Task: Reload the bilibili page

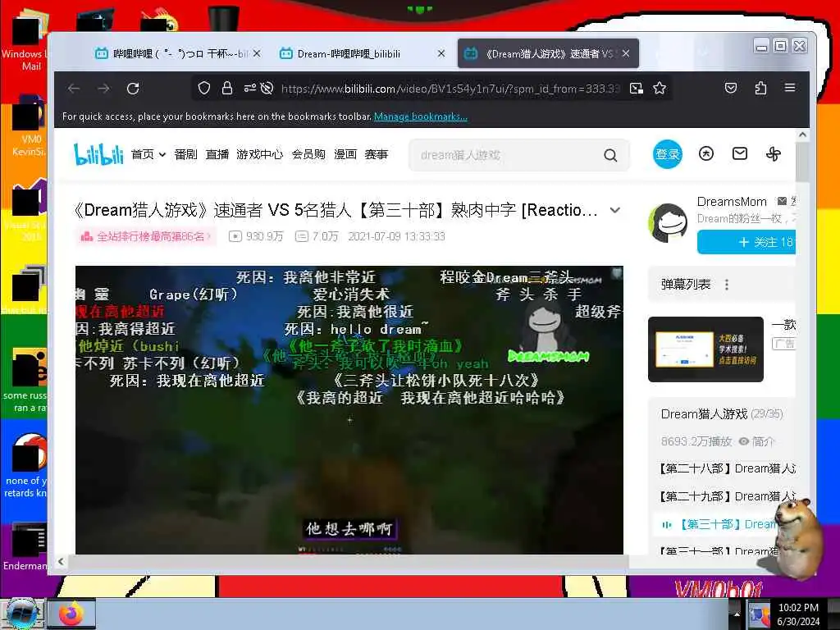Action: tap(134, 89)
